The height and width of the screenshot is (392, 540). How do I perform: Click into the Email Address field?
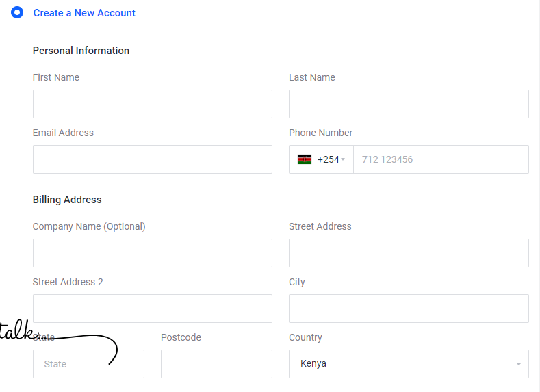[153, 159]
